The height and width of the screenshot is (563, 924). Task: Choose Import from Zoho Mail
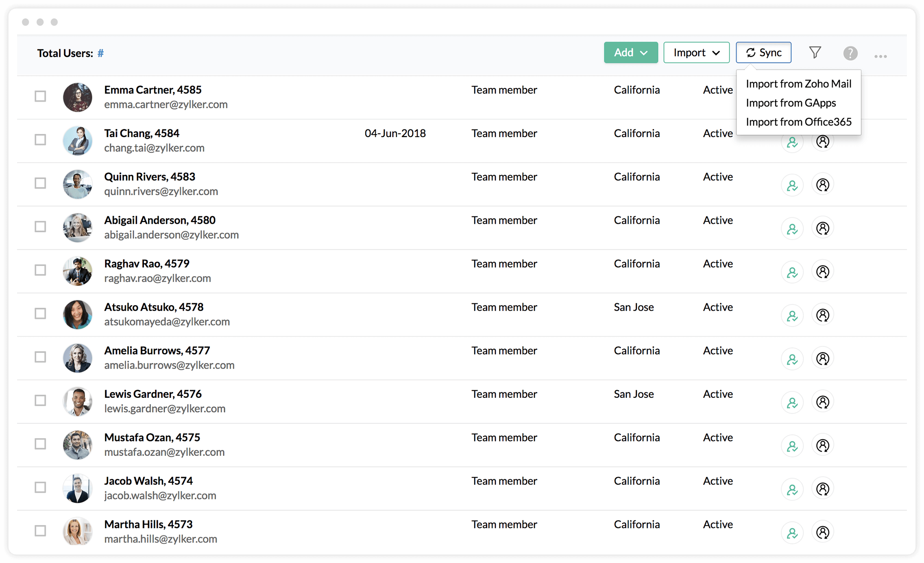point(798,84)
